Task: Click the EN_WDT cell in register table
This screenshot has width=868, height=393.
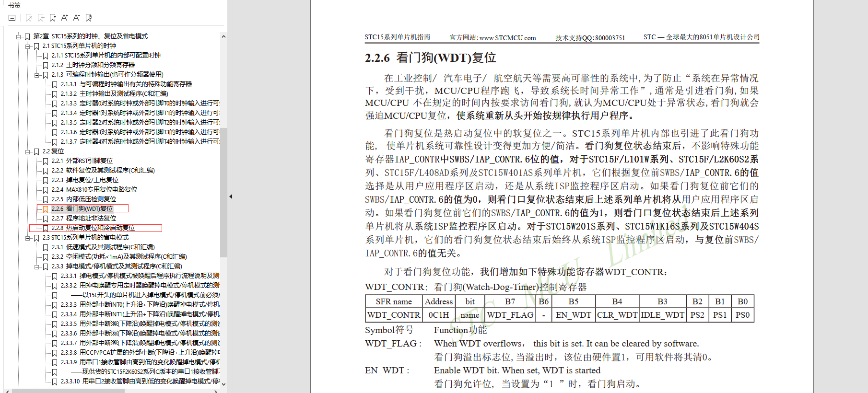Action: (x=574, y=315)
